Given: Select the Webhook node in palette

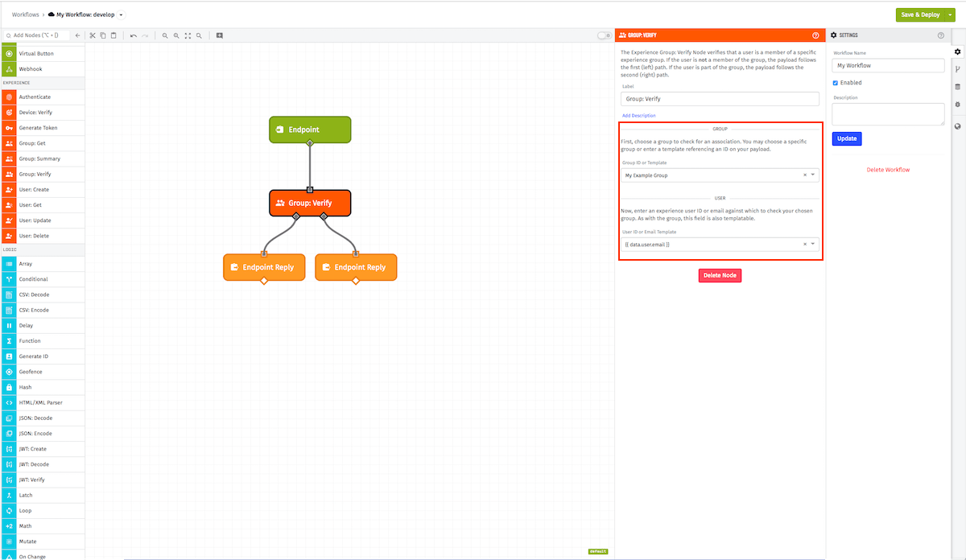Looking at the screenshot, I should pos(43,69).
